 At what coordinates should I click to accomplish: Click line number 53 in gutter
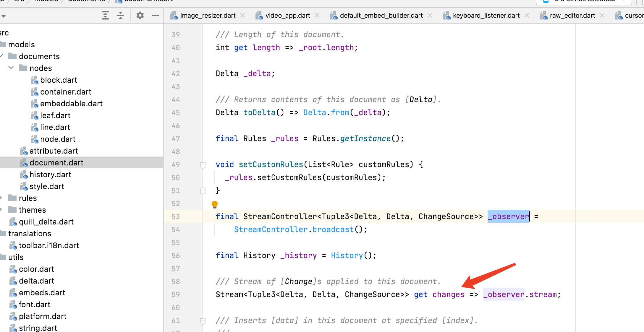pyautogui.click(x=176, y=217)
